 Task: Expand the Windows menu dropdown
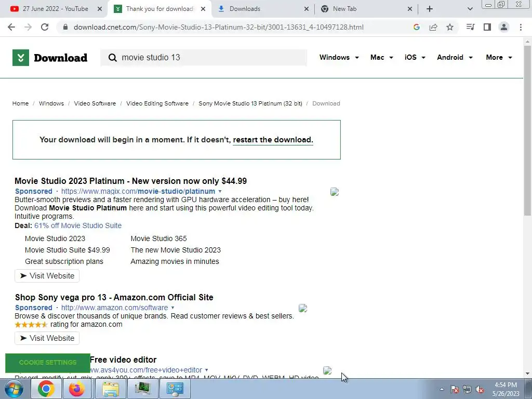339,57
